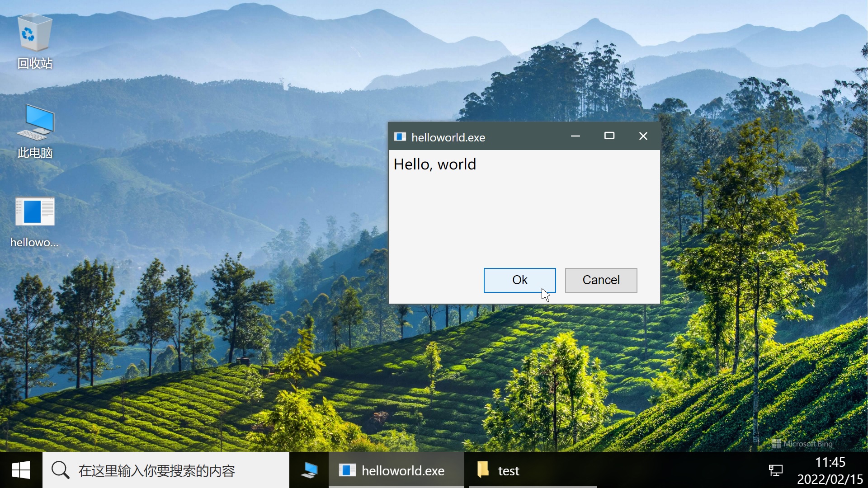Image resolution: width=868 pixels, height=488 pixels.
Task: Click the helloworld.exe window title text
Action: pyautogui.click(x=448, y=137)
